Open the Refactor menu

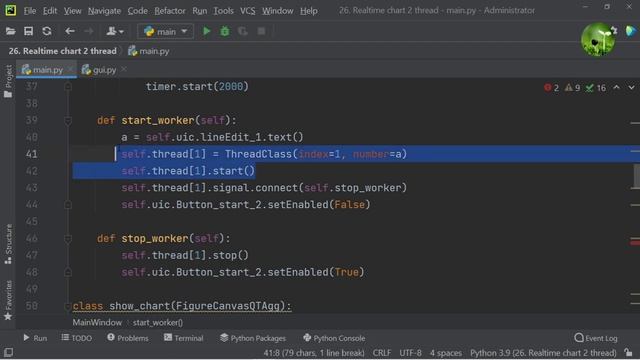coord(170,11)
